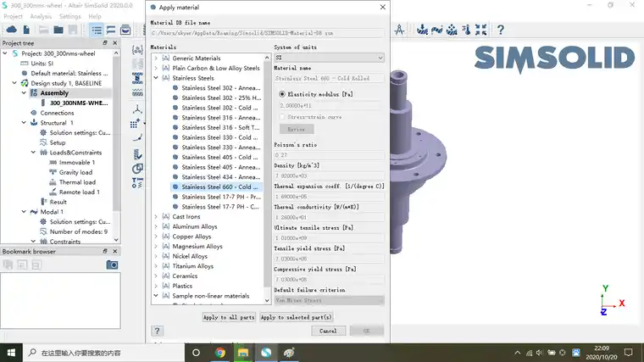
Task: Click the checkmark validation icon in vertical toolbar
Action: point(137,154)
